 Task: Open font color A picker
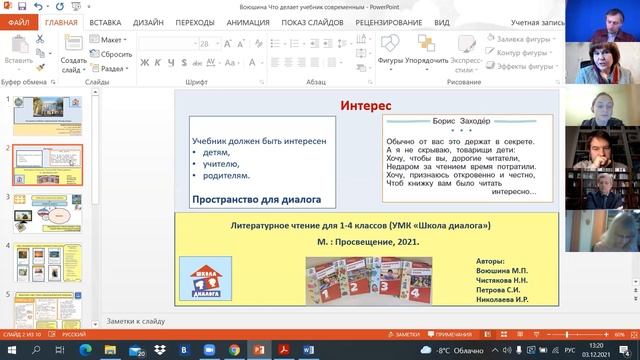[252, 62]
